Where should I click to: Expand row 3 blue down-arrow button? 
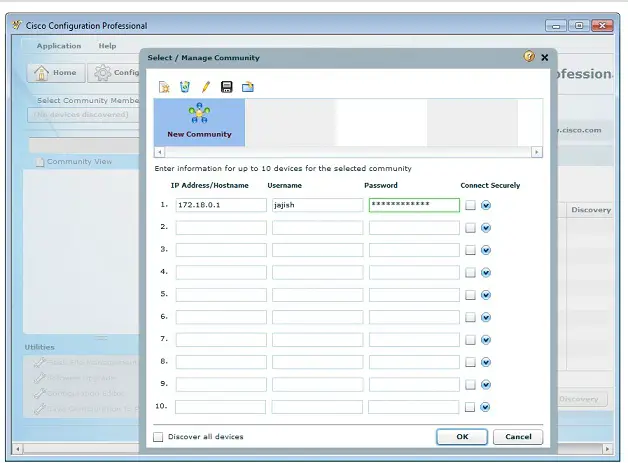pyautogui.click(x=486, y=250)
